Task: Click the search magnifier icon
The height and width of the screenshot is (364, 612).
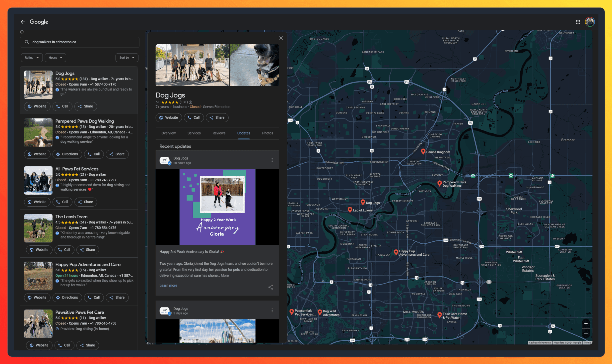Action: click(x=27, y=42)
